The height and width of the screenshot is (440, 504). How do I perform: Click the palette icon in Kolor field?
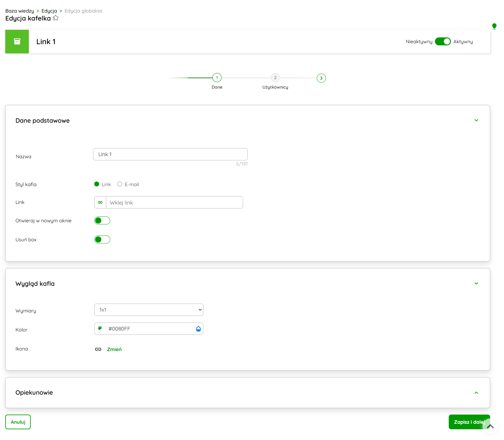(x=100, y=328)
